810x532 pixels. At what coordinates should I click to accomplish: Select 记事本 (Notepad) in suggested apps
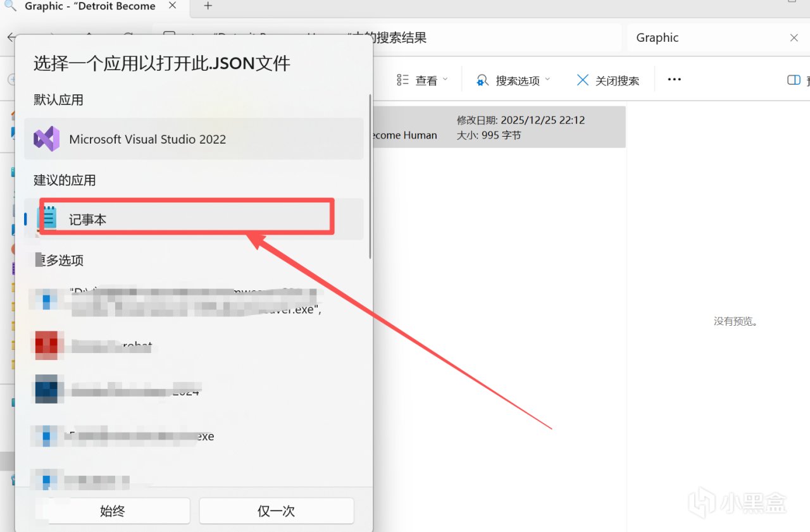pos(194,219)
